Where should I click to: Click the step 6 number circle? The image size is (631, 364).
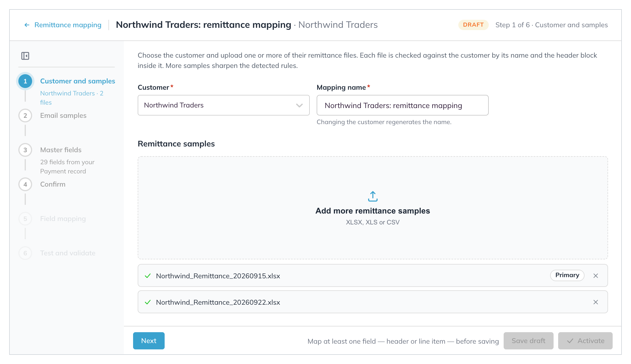point(25,253)
